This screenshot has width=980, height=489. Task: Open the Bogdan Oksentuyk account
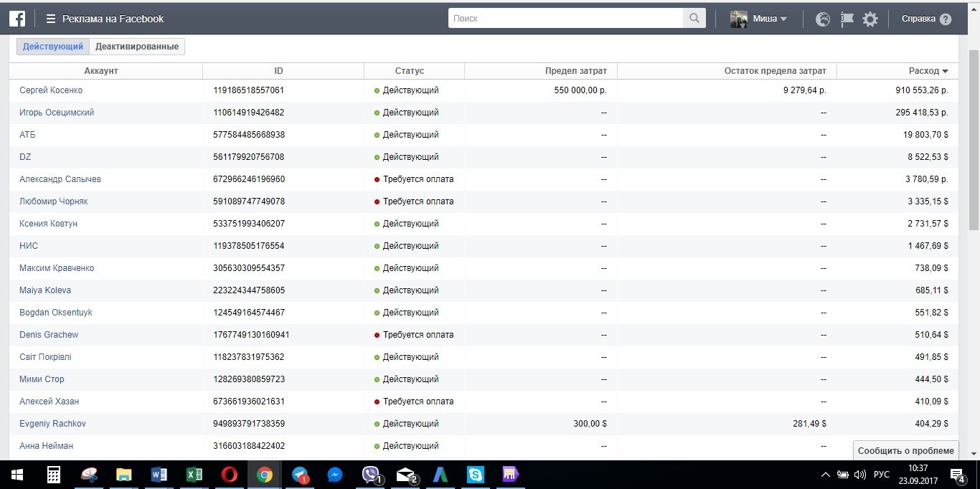(56, 313)
